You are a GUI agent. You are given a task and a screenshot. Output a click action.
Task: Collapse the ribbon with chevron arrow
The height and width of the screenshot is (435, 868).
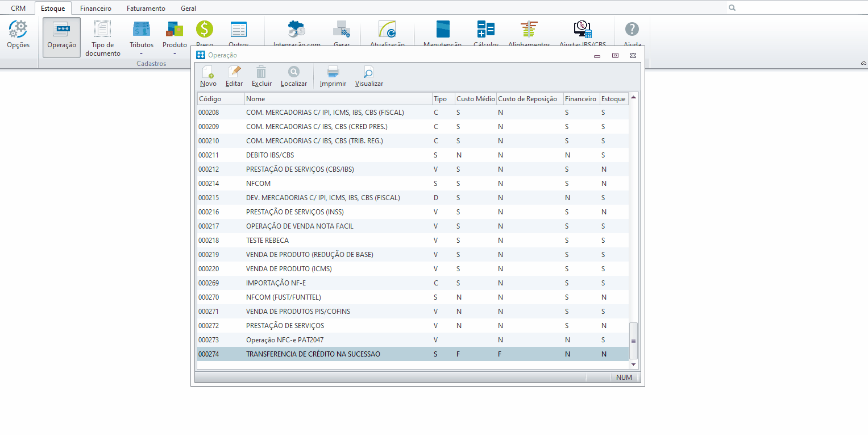[863, 63]
